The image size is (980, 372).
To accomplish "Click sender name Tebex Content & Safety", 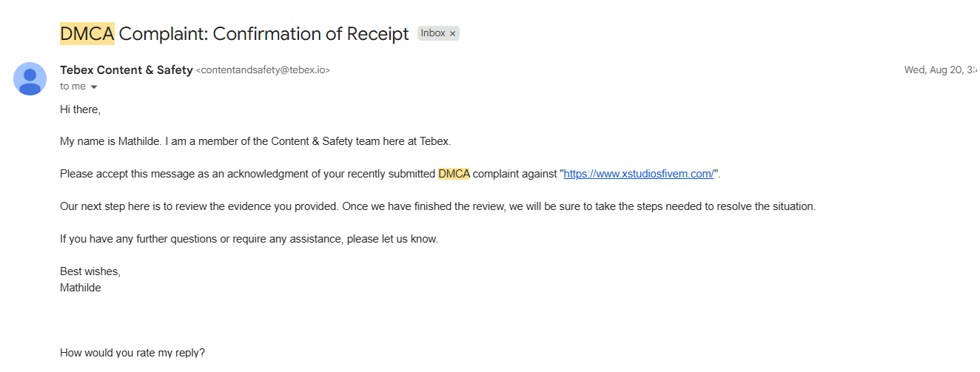I will (127, 70).
